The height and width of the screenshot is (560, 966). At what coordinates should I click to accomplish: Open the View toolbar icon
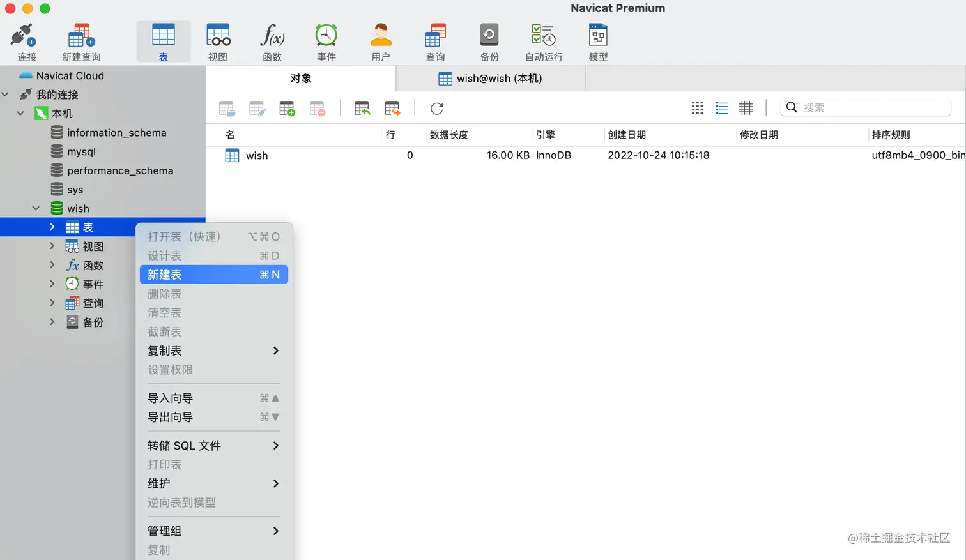point(218,42)
